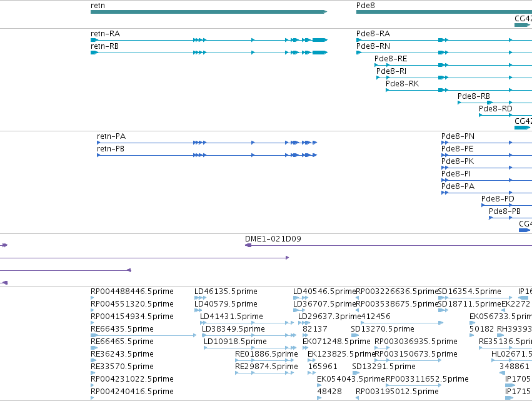Image resolution: width=532 pixels, height=401 pixels.
Task: Click RP004240416.5prime EST label
Action: click(132, 392)
